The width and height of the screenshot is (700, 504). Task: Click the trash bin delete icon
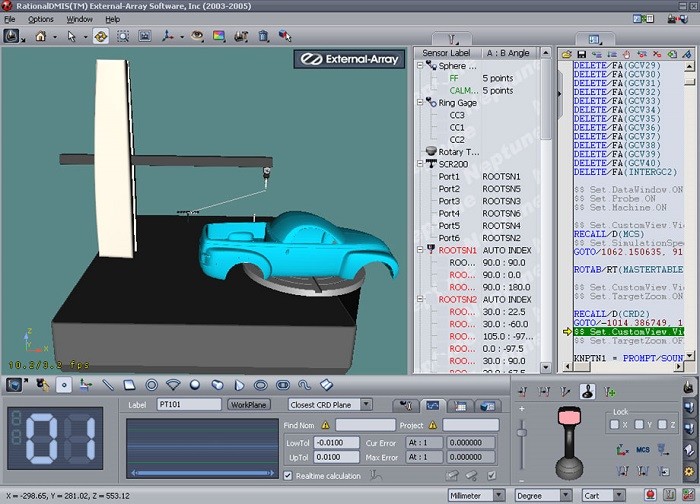tap(263, 36)
